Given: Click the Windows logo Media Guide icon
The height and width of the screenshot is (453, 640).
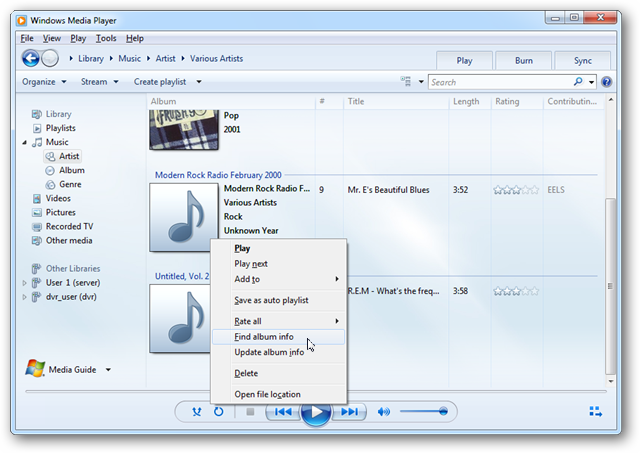Looking at the screenshot, I should click(35, 369).
